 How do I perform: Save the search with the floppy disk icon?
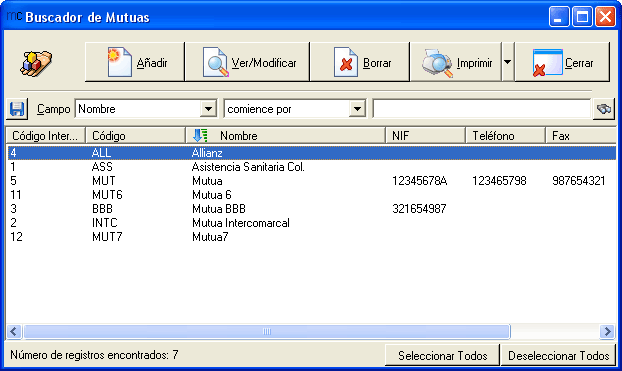point(17,109)
